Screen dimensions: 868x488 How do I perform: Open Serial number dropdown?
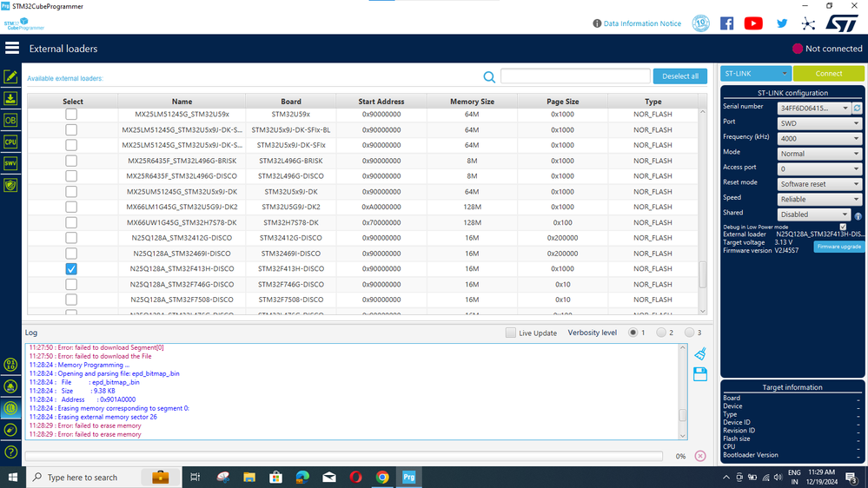coord(814,108)
